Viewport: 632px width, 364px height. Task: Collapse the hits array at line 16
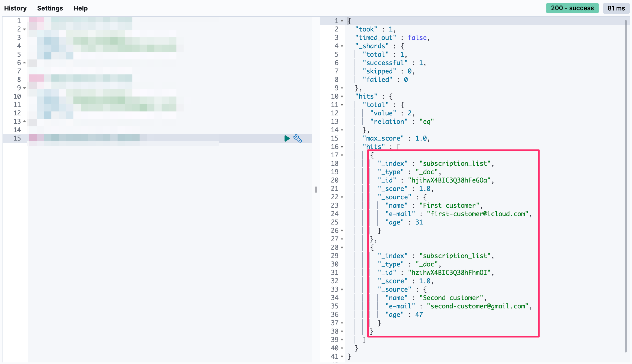tap(342, 147)
